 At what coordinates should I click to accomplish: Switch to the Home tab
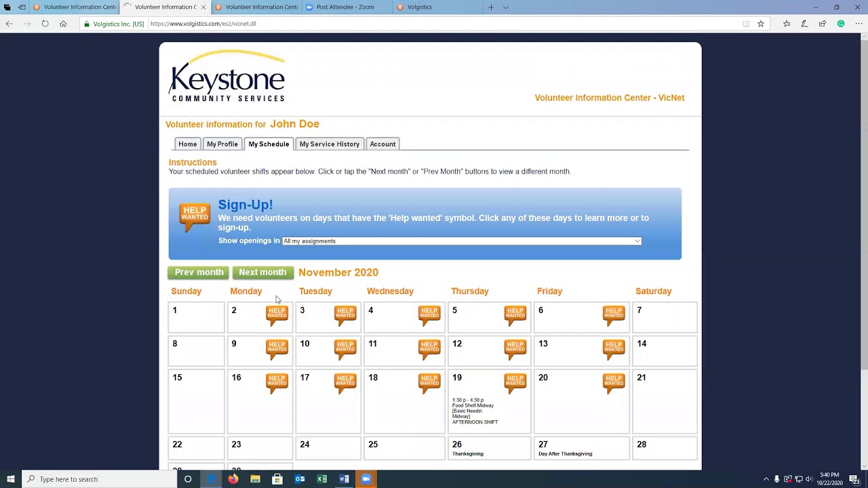tap(187, 144)
